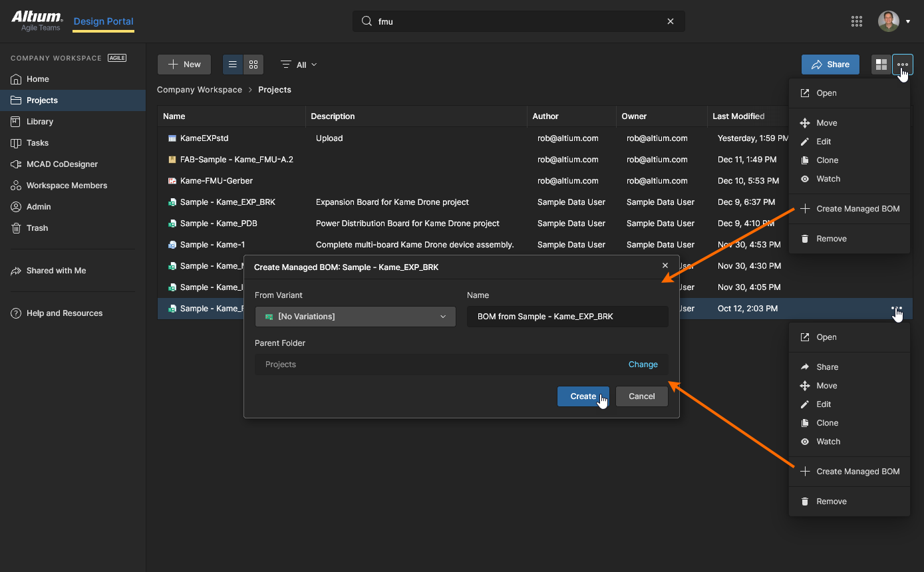Open the All filter dropdown
The image size is (924, 572).
(x=299, y=65)
